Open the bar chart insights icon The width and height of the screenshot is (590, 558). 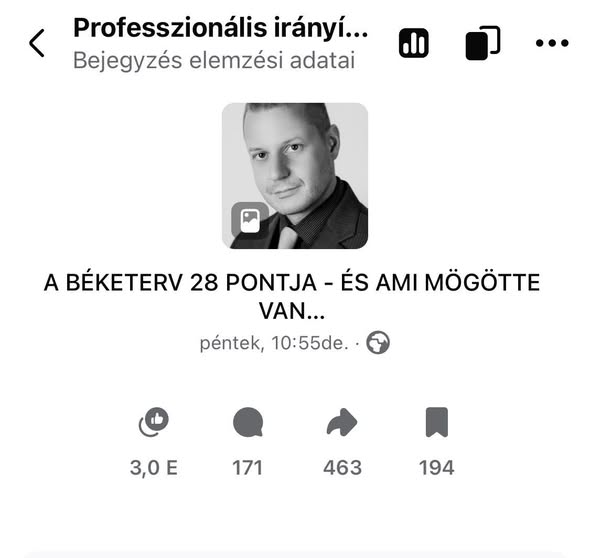[x=414, y=43]
